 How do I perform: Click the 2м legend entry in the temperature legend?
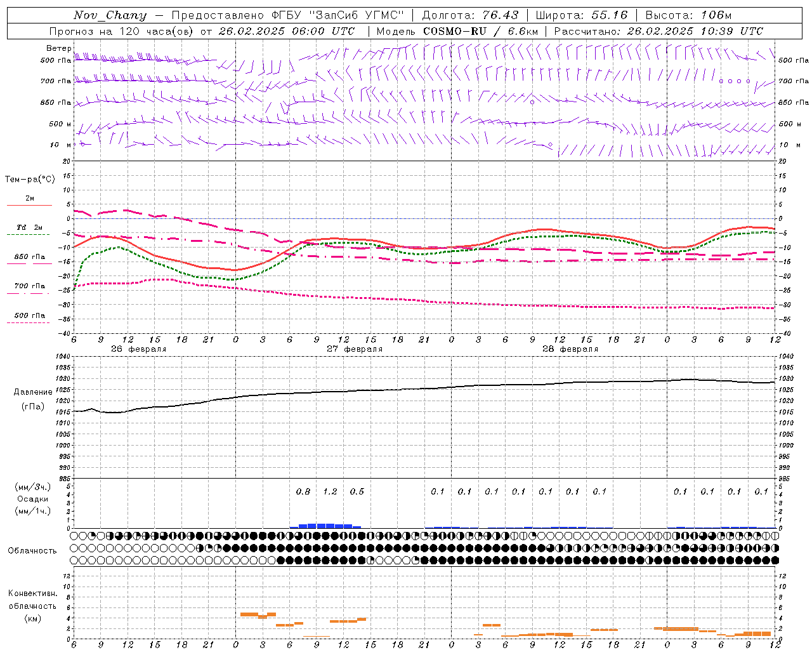click(x=30, y=198)
